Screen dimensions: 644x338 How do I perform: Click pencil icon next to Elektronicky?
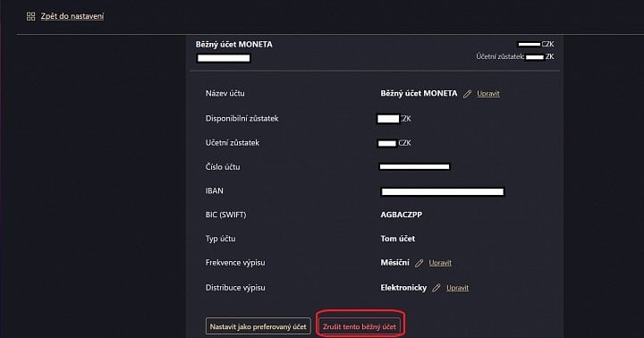point(436,288)
